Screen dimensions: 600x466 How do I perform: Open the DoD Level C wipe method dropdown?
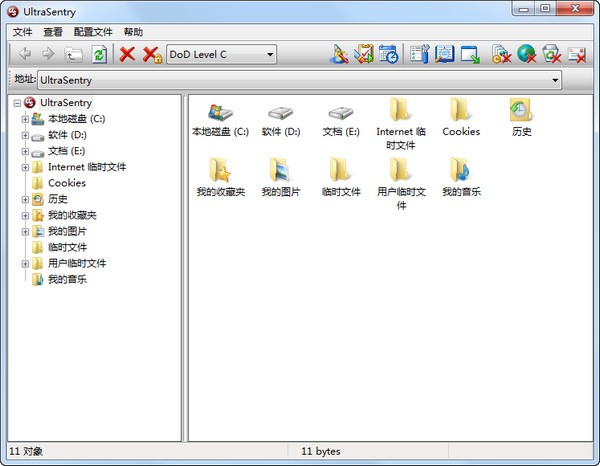(270, 54)
